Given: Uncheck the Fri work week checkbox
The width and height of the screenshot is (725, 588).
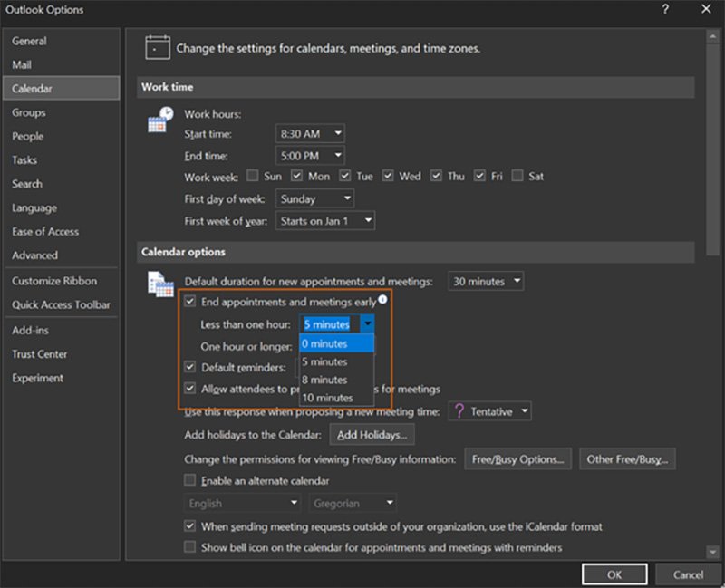Looking at the screenshot, I should click(481, 176).
